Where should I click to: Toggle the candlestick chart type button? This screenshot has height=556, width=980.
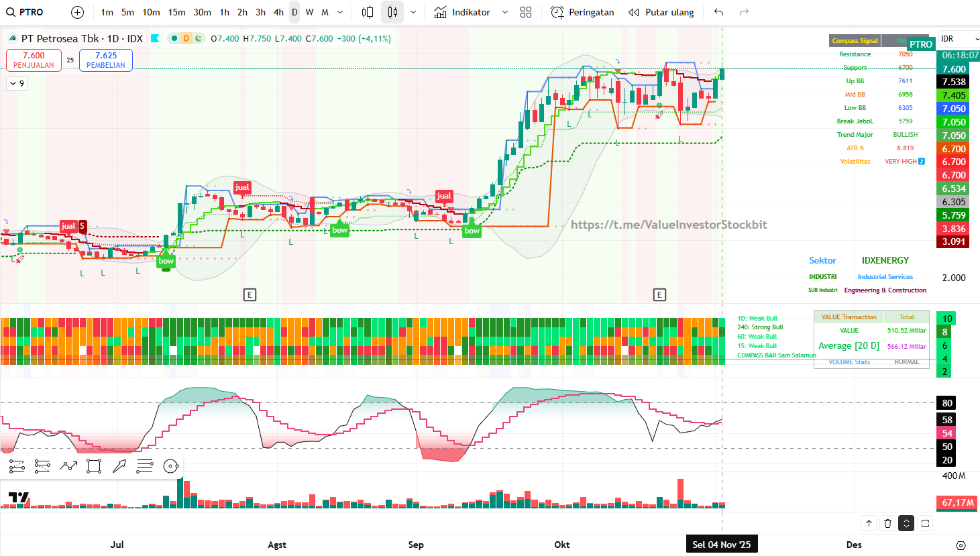392,12
